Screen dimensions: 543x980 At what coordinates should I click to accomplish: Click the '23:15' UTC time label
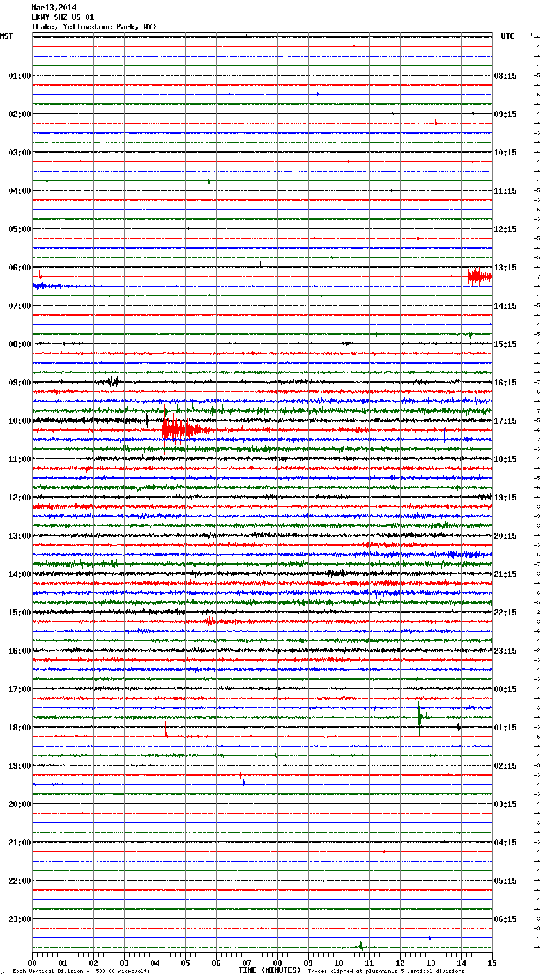tap(505, 651)
